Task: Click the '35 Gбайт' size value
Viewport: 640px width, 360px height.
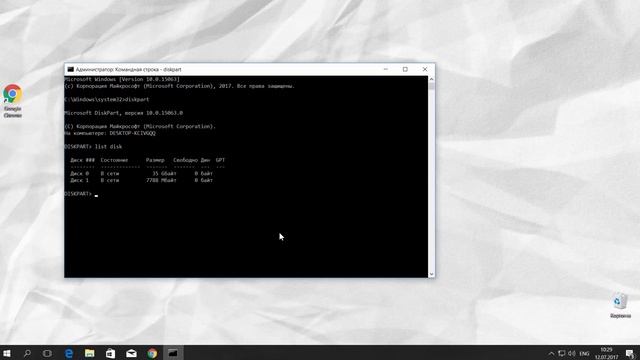Action: pos(164,173)
